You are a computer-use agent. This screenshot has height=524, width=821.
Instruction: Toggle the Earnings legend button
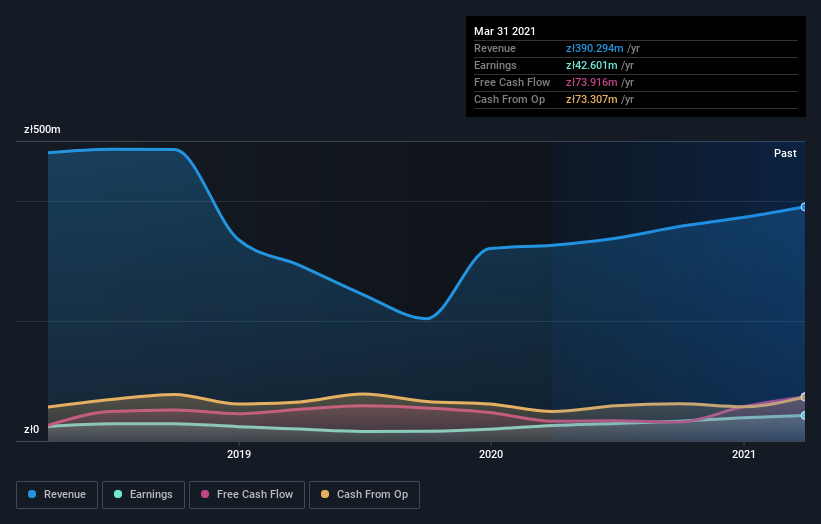143,495
